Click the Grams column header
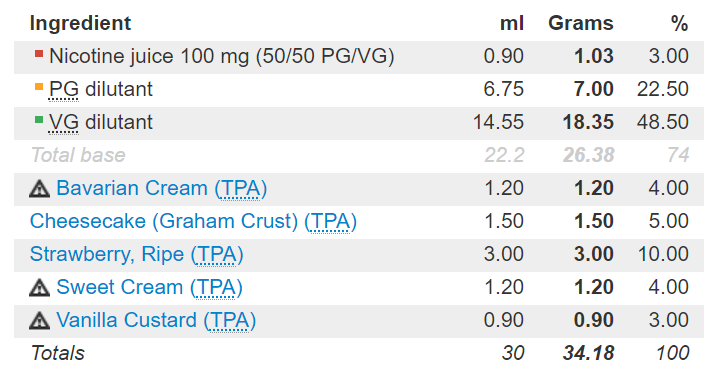Image resolution: width=716 pixels, height=378 pixels. pyautogui.click(x=581, y=23)
